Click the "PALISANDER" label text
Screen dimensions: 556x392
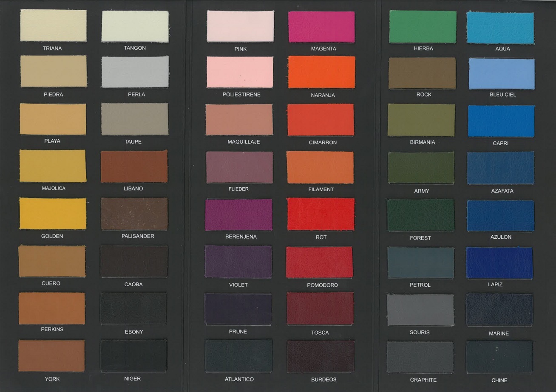138,236
